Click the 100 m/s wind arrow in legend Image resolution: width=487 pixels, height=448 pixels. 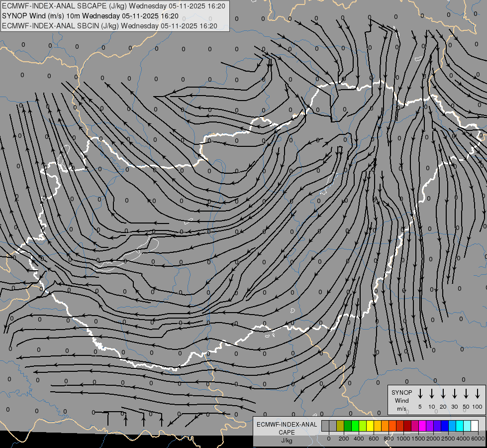coord(478,394)
